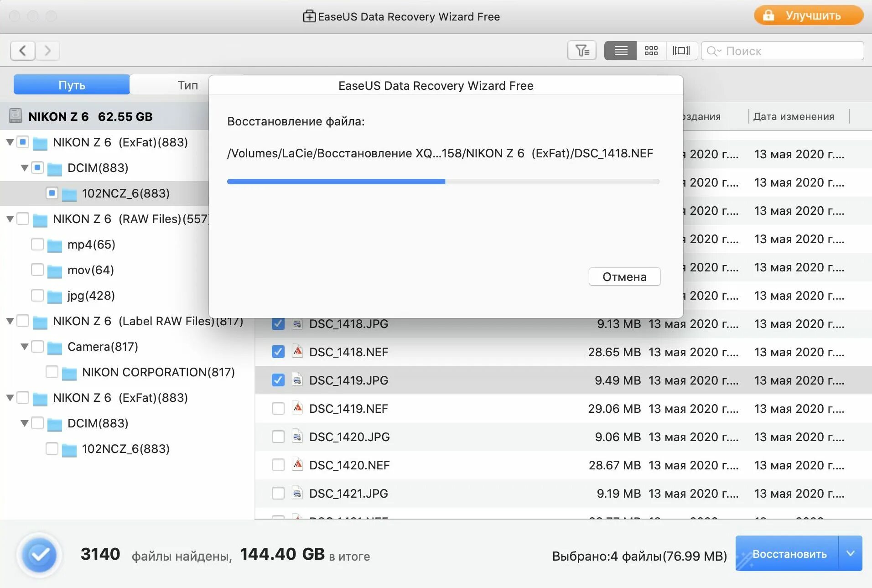Click the DSC_1420.NEF file icon

297,464
